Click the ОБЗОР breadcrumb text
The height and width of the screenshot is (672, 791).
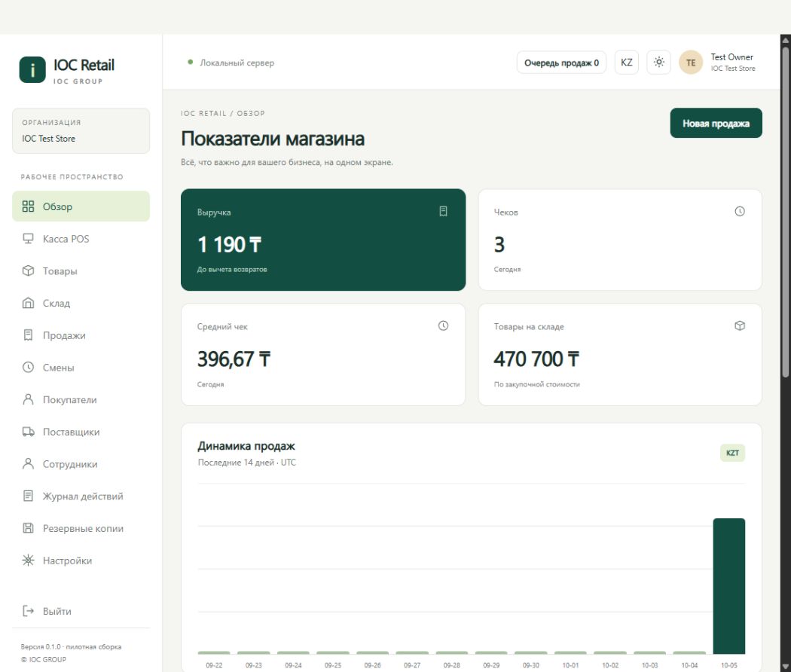click(251, 114)
